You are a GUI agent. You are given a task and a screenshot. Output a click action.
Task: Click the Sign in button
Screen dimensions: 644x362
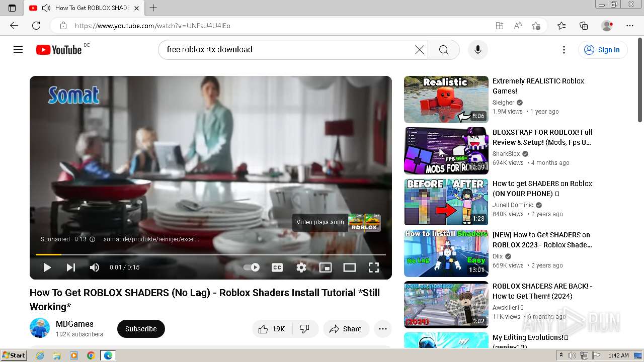(602, 50)
